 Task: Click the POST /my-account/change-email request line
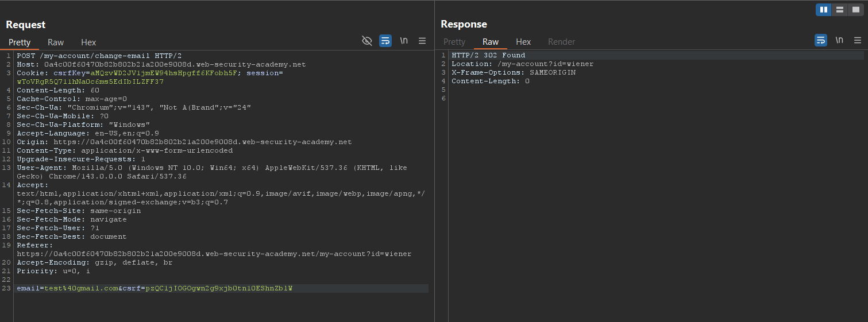pyautogui.click(x=99, y=56)
